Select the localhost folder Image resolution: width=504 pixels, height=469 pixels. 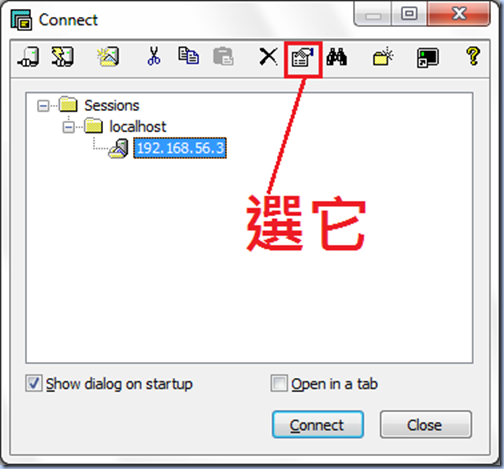[x=137, y=127]
